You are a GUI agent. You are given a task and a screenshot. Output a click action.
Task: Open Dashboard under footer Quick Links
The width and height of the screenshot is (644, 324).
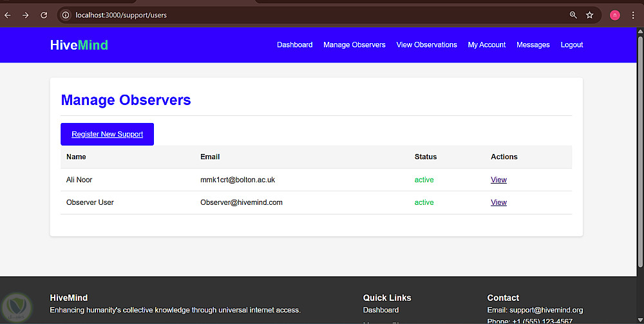click(381, 310)
